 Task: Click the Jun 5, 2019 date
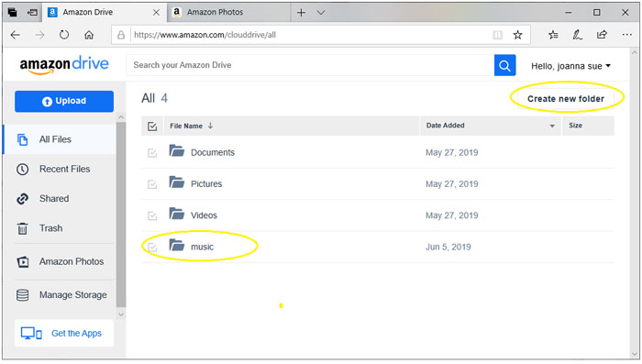[448, 247]
